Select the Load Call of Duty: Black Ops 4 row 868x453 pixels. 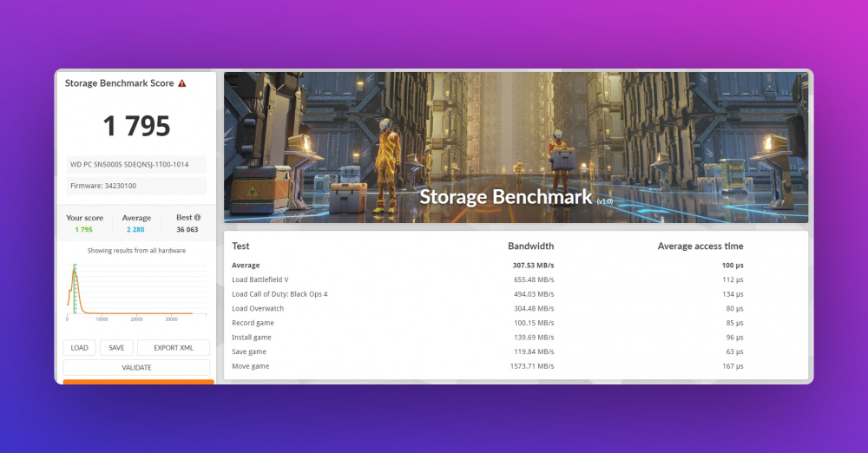coord(488,294)
